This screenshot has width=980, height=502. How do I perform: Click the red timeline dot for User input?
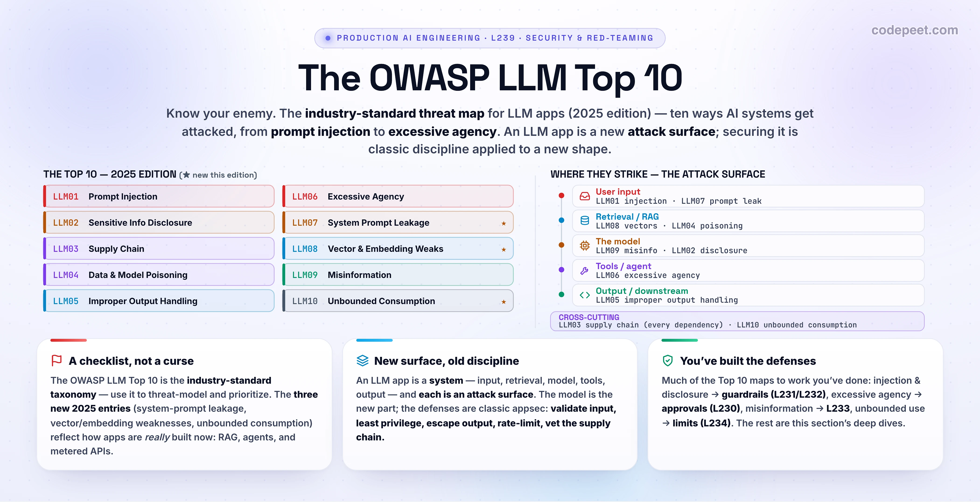561,195
